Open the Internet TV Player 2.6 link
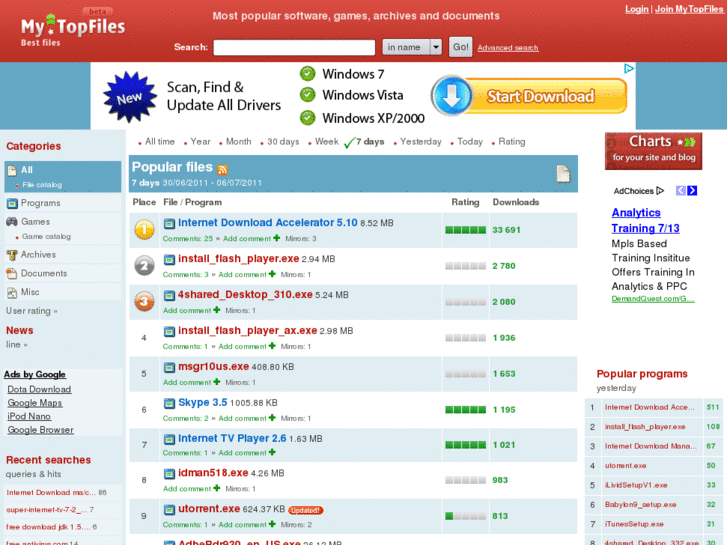727x545 pixels. click(232, 438)
